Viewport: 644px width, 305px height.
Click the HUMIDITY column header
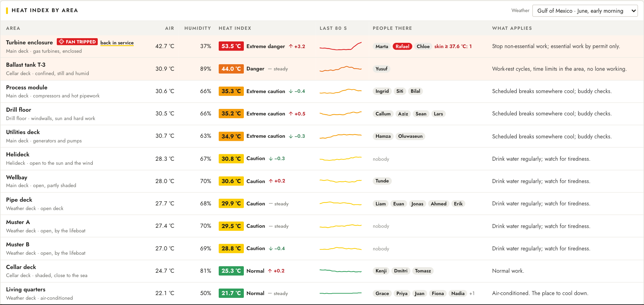[x=198, y=28]
